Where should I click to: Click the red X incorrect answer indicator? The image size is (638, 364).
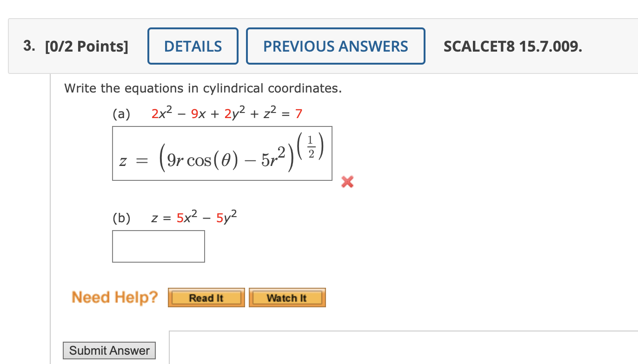[346, 182]
